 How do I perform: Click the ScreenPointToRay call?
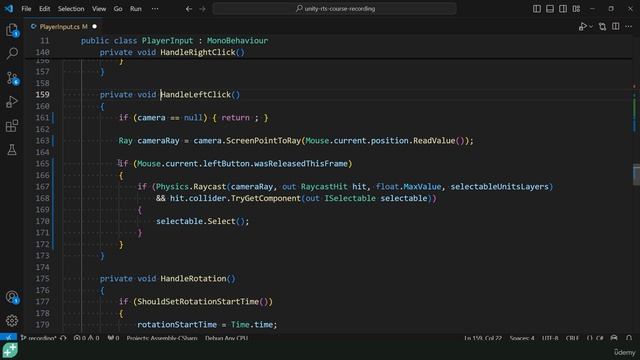tap(263, 141)
